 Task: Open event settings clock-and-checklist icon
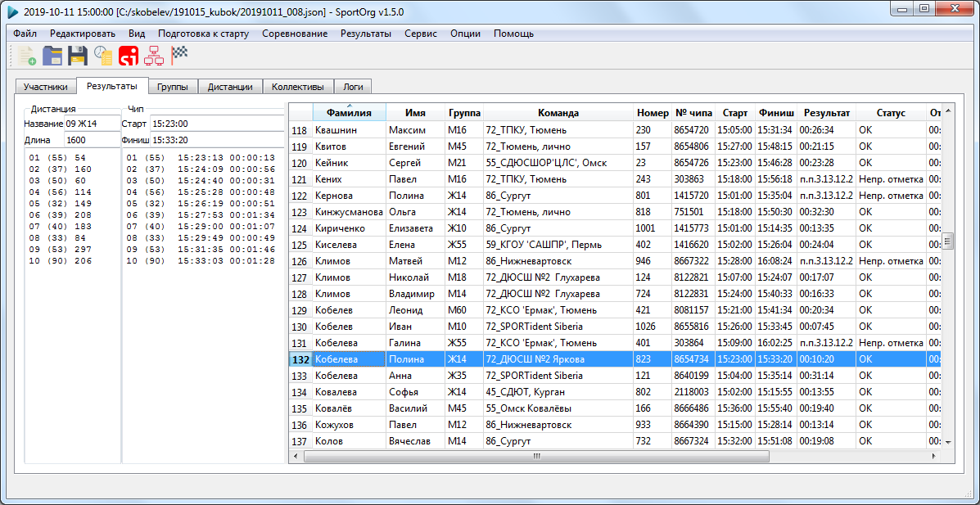(102, 56)
